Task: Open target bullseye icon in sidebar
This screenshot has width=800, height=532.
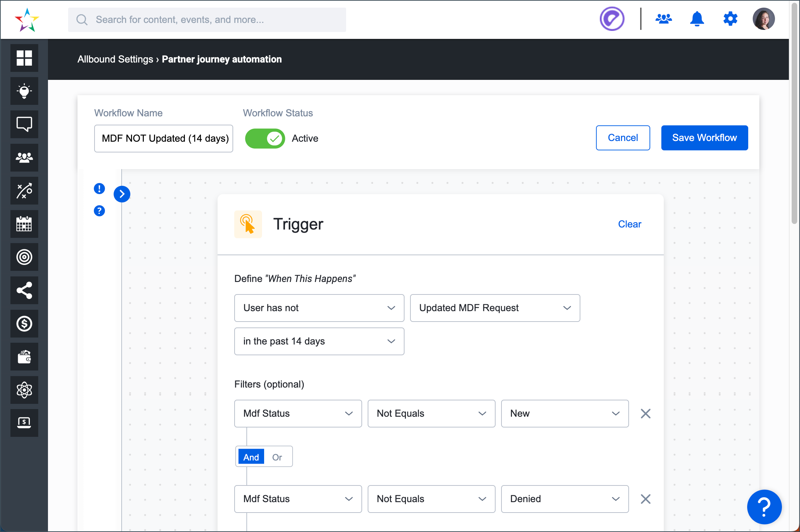Action: click(x=24, y=257)
